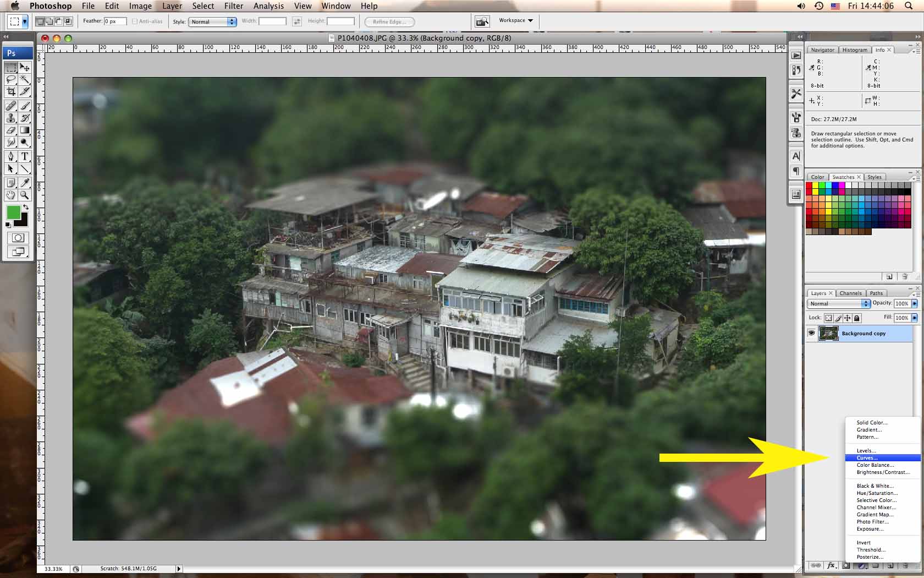Check the Anti-alias checkbox
Image resolution: width=924 pixels, height=578 pixels.
pos(135,21)
